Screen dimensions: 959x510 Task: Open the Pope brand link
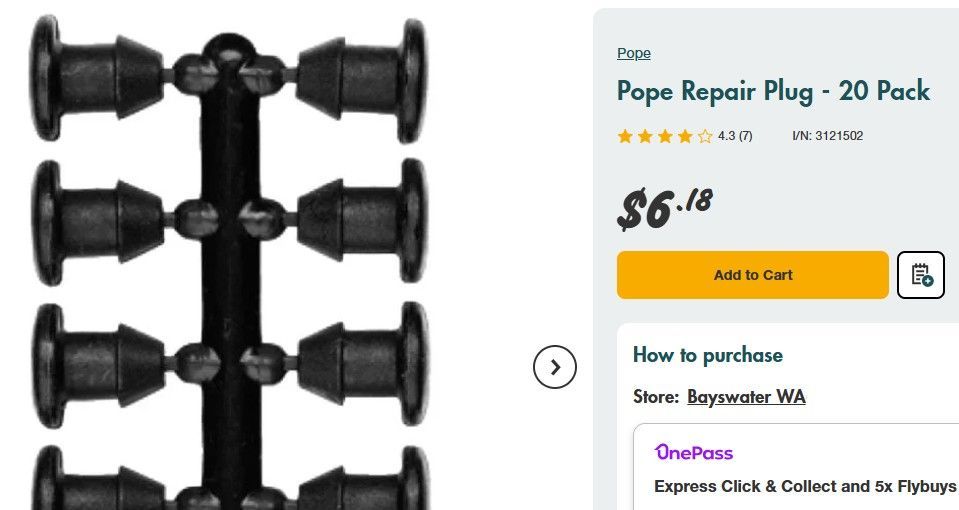(x=634, y=53)
